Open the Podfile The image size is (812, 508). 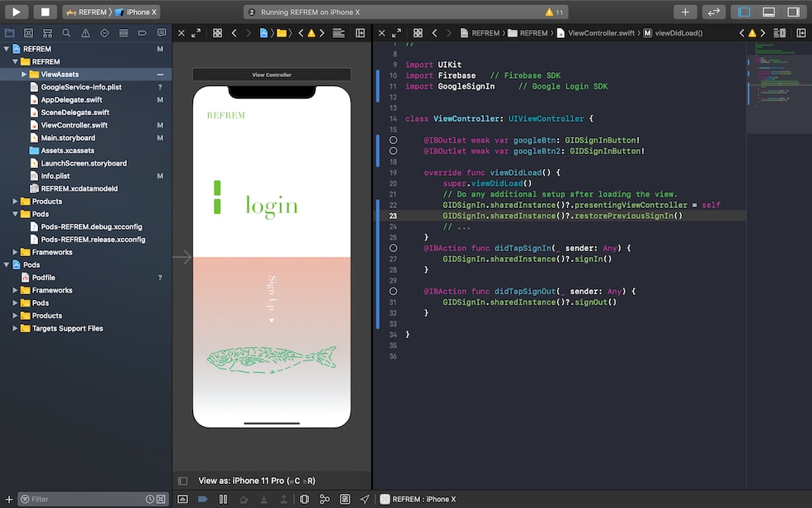tap(43, 278)
